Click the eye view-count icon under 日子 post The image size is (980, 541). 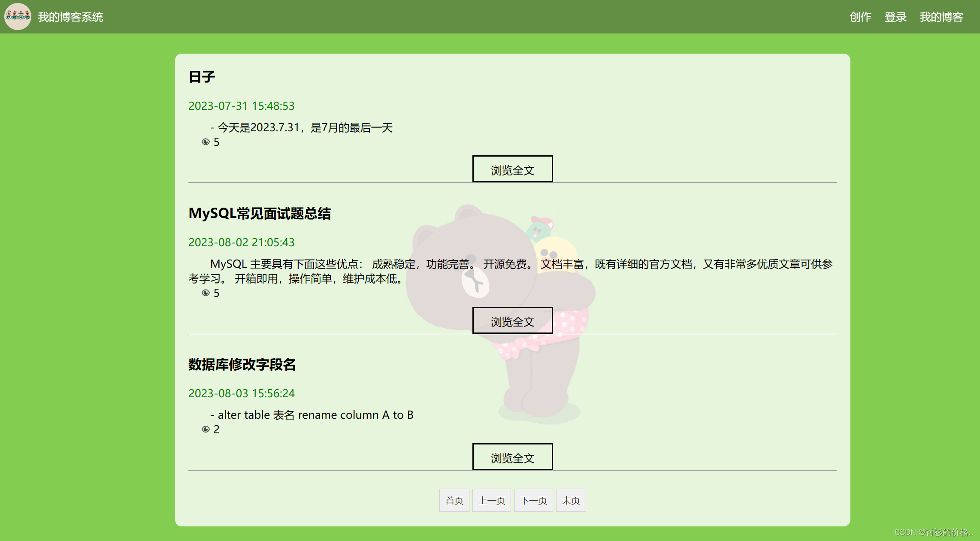[x=206, y=142]
